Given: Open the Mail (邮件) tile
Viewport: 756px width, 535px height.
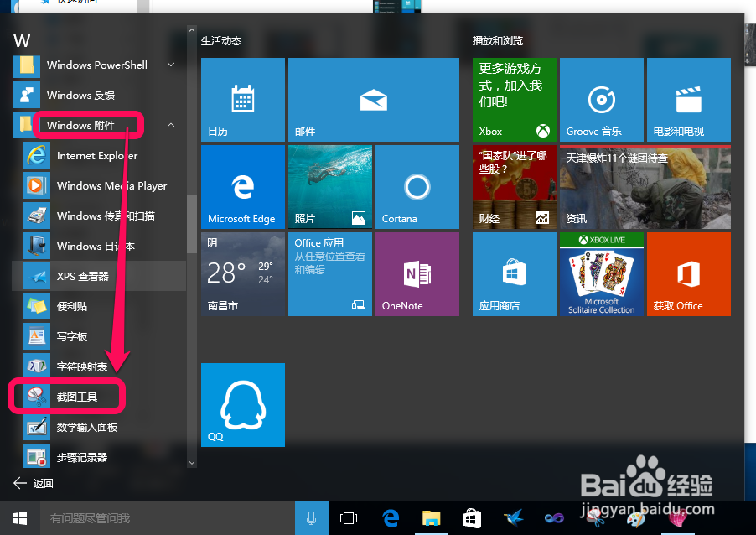Looking at the screenshot, I should point(374,100).
